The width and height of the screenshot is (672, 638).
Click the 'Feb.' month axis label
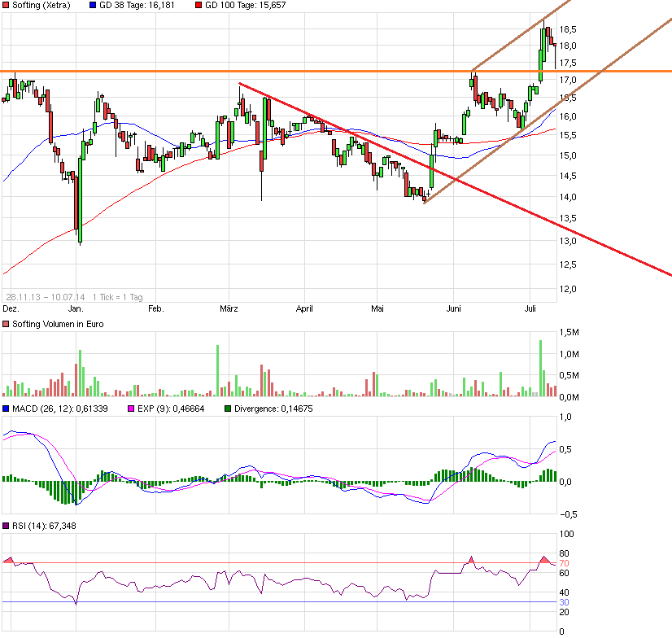tap(156, 308)
